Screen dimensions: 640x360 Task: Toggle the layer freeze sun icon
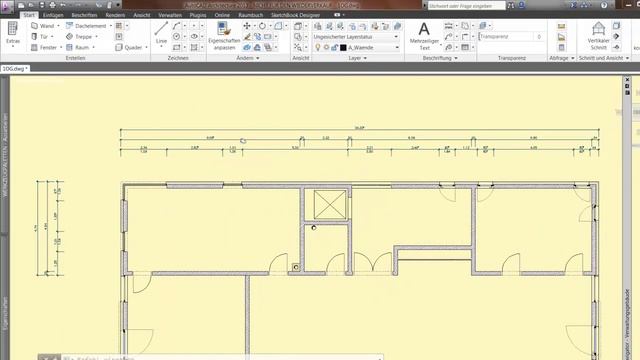(x=326, y=47)
